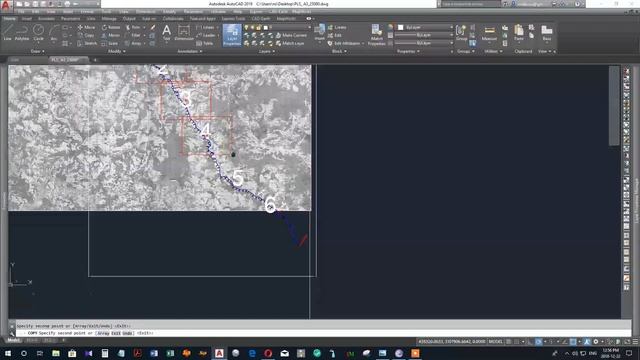This screenshot has height=360, width=640.
Task: Switch to the Model layout tab
Action: coord(13,340)
